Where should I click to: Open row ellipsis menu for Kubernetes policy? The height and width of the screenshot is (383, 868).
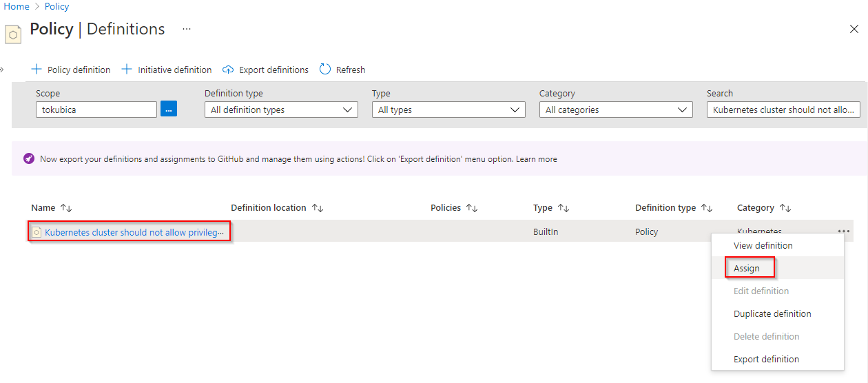coord(844,231)
